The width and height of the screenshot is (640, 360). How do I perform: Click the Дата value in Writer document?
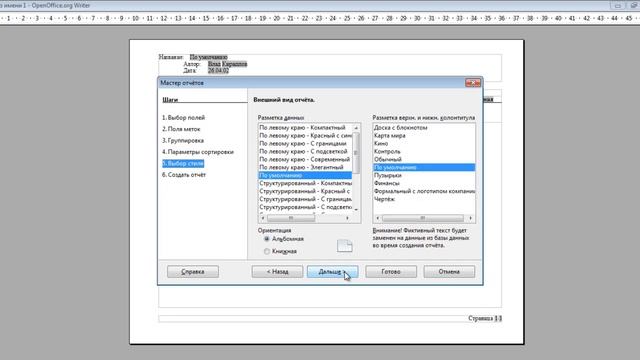[x=218, y=71]
